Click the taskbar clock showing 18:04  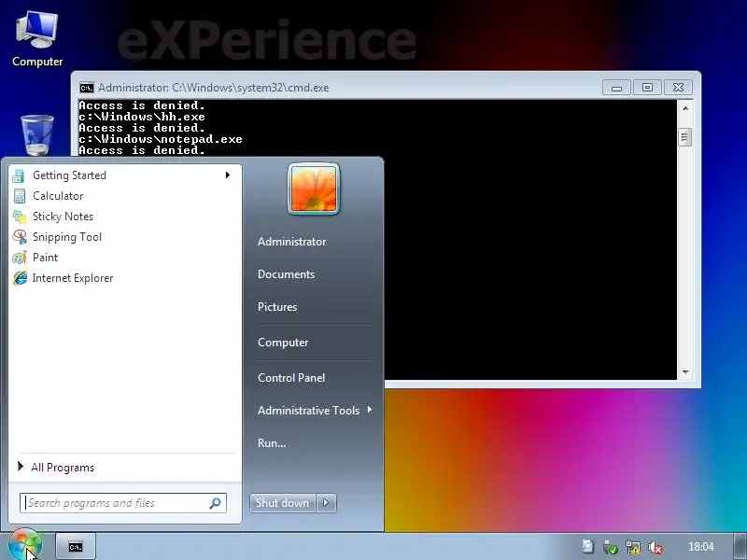coord(701,547)
